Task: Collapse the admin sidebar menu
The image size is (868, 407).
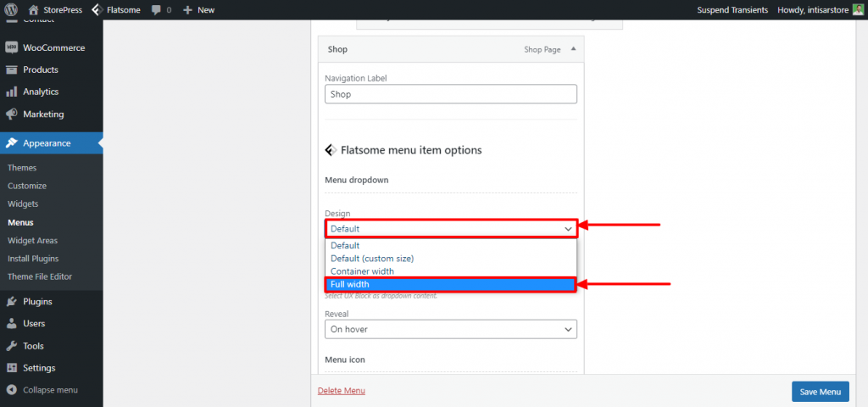Action: 50,390
